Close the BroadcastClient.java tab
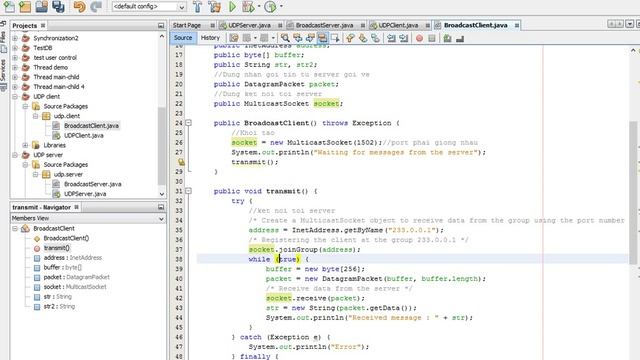The width and height of the screenshot is (640, 360). click(517, 25)
